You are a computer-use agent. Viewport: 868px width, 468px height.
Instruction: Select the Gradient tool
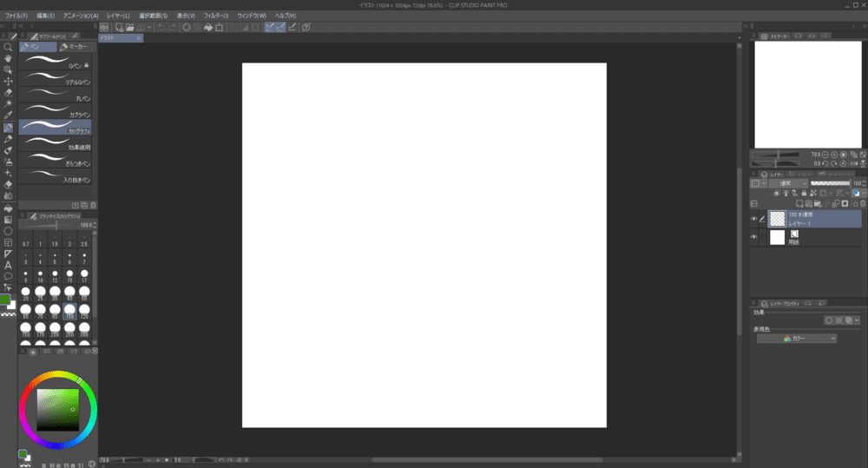click(x=8, y=220)
